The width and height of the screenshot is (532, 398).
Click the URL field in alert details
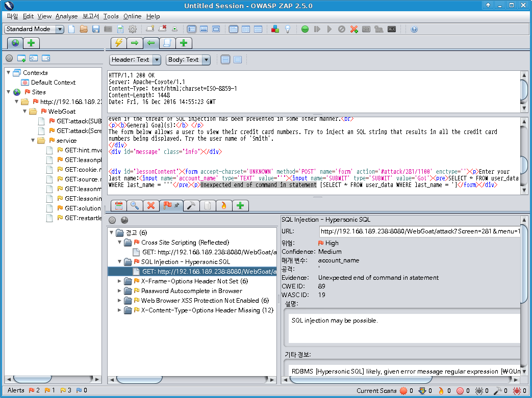click(x=419, y=231)
